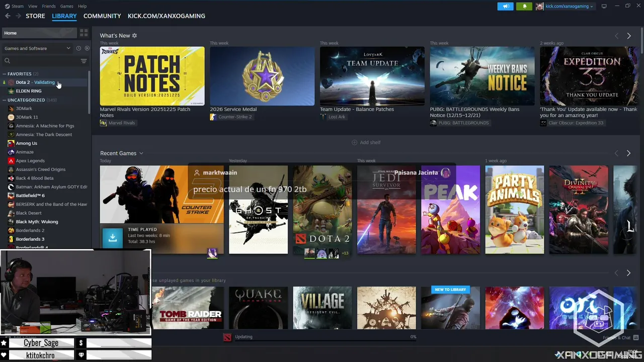Select ELDEN RING in favorites
644x362 pixels.
(29, 91)
